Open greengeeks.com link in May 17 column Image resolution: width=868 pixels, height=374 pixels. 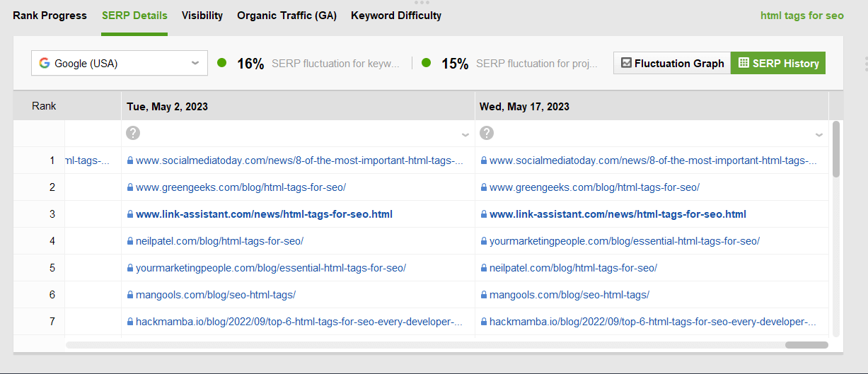click(594, 187)
